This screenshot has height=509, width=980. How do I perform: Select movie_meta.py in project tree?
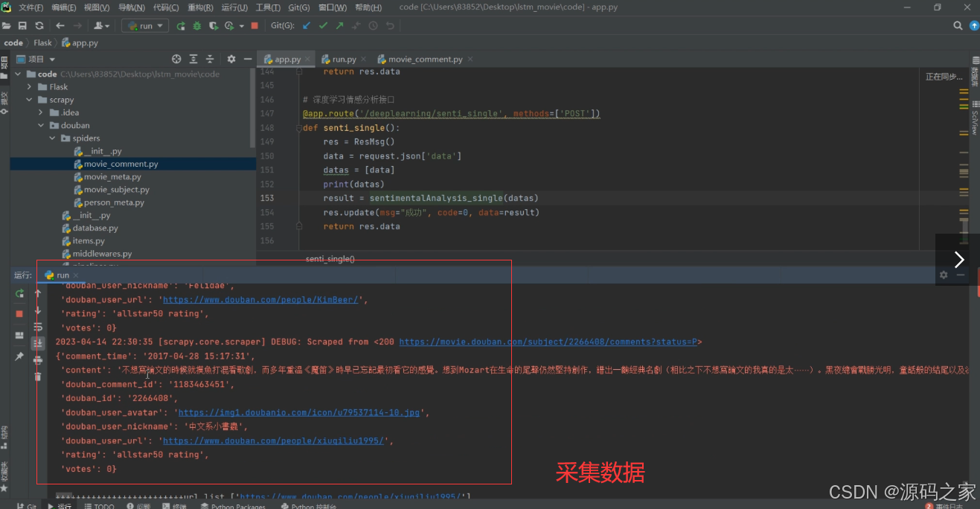[112, 177]
